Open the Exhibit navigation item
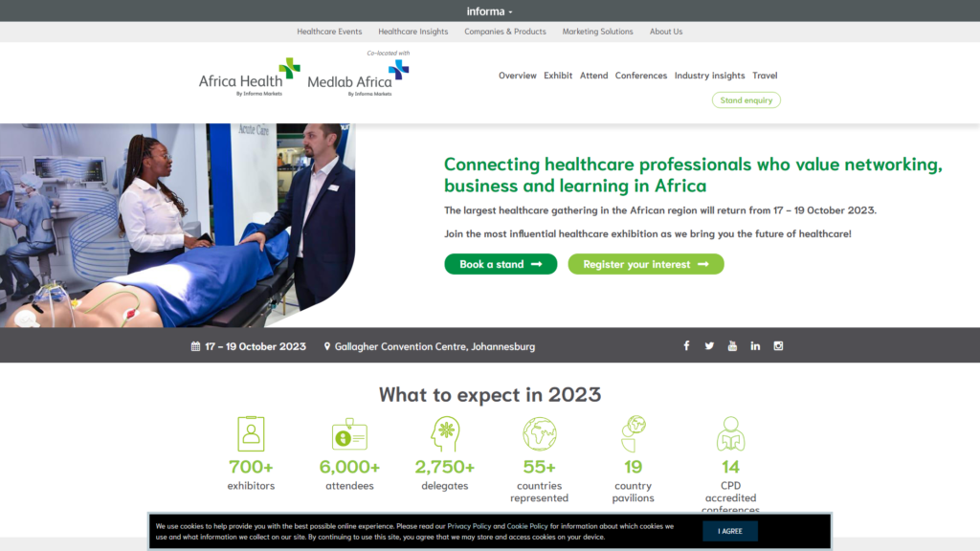The image size is (980, 551). click(x=558, y=75)
